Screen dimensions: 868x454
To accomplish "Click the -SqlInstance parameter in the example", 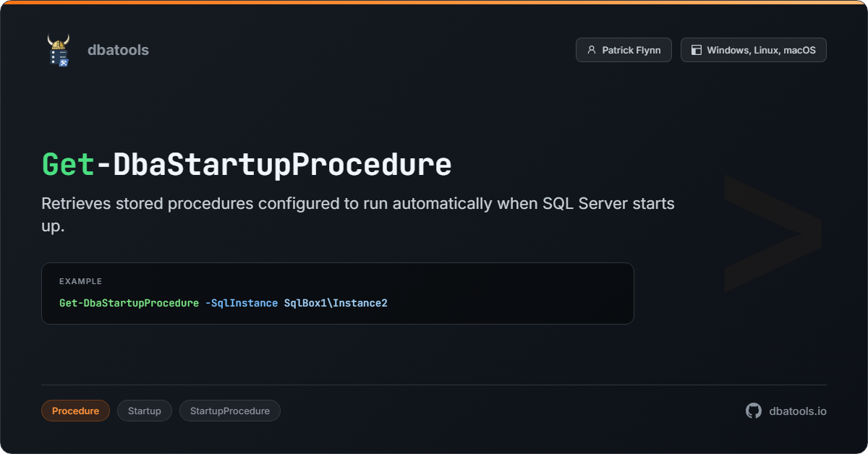I will coord(242,303).
